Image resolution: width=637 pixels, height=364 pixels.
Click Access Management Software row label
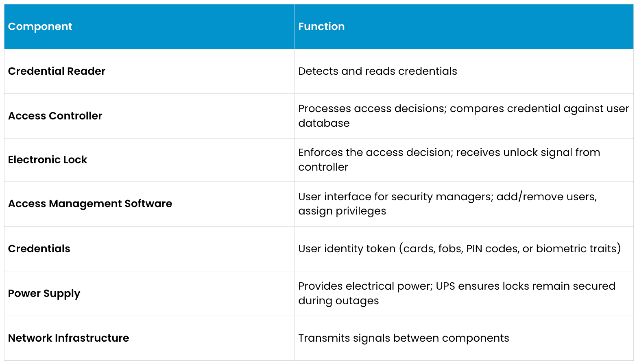click(x=90, y=204)
